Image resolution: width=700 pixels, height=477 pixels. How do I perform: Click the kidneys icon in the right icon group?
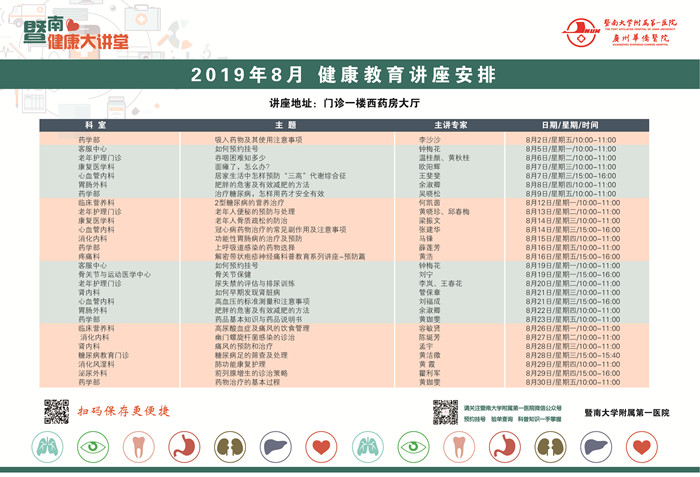[x=550, y=447]
